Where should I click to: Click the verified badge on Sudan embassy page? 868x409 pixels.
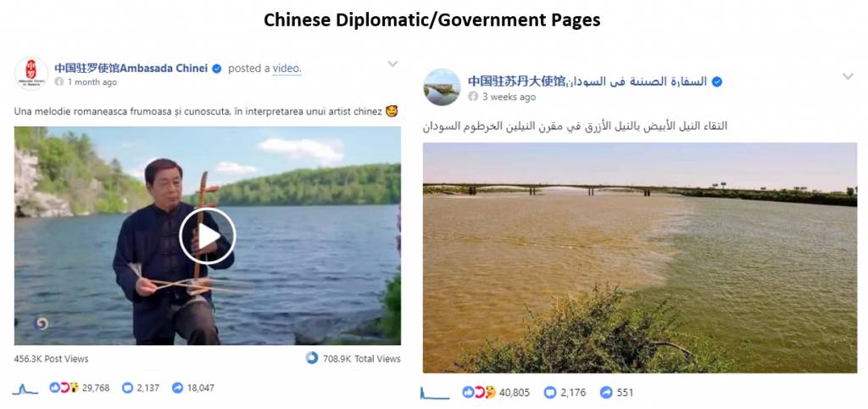[717, 82]
